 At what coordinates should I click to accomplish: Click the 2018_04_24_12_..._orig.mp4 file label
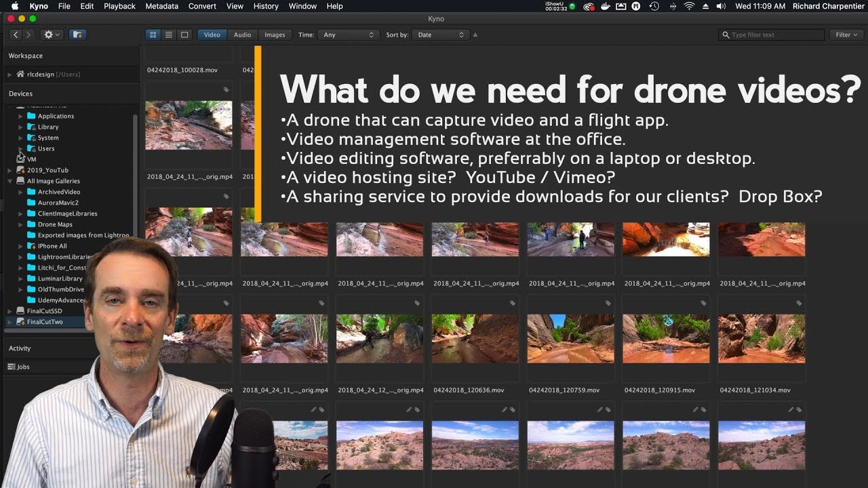pos(380,390)
